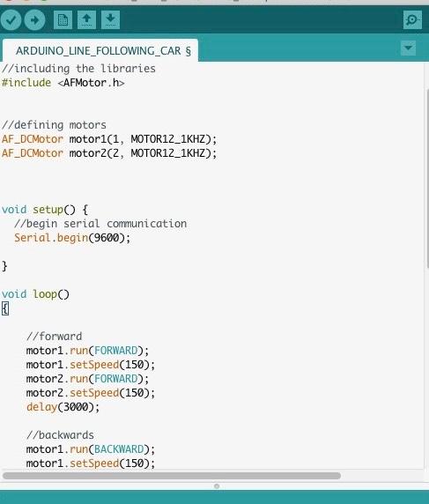Save sketch with the down-arrow icon
The width and height of the screenshot is (429, 504).
110,20
